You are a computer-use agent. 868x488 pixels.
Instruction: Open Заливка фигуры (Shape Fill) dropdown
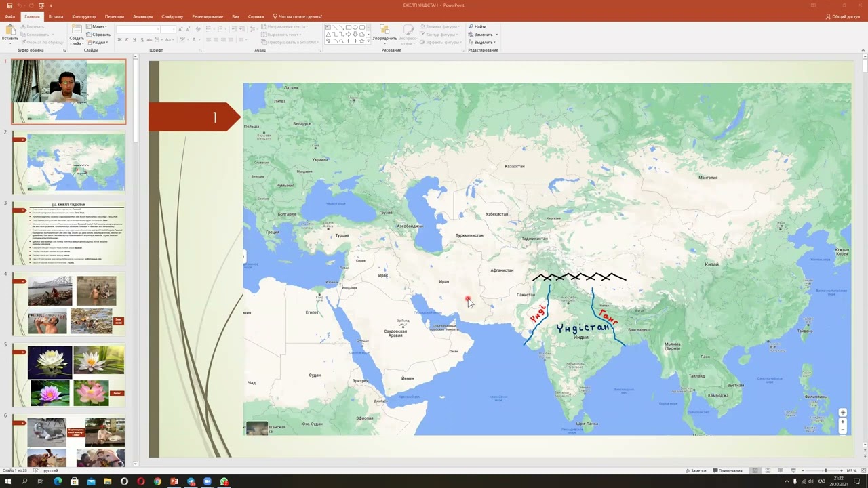coord(440,26)
